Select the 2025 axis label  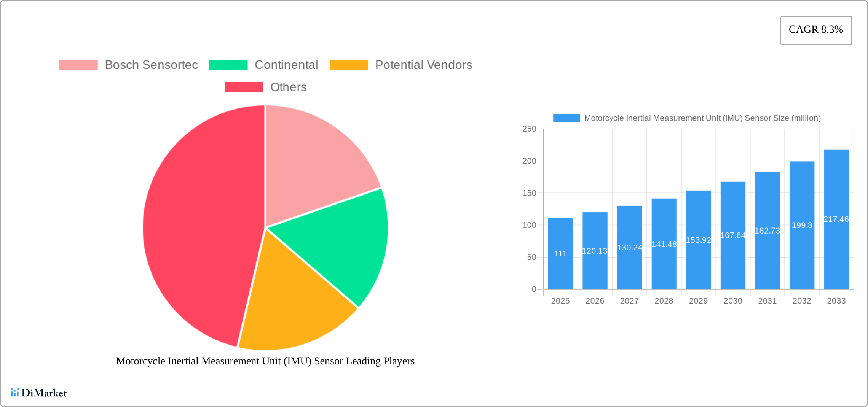point(560,300)
